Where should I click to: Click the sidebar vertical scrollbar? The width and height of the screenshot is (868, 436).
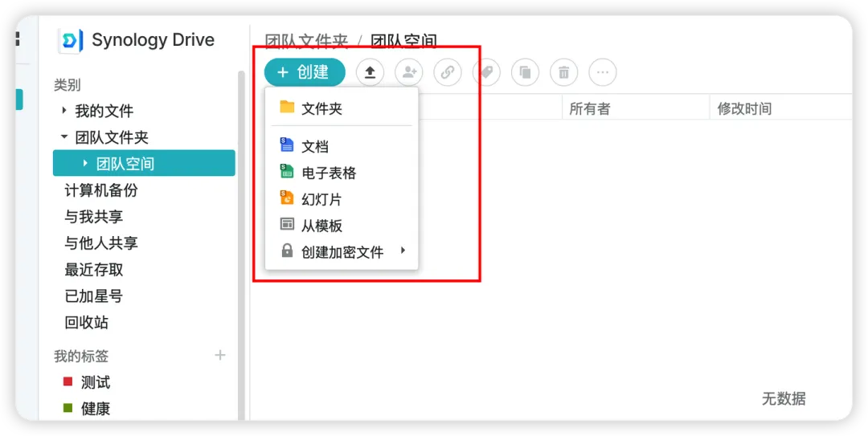241,243
